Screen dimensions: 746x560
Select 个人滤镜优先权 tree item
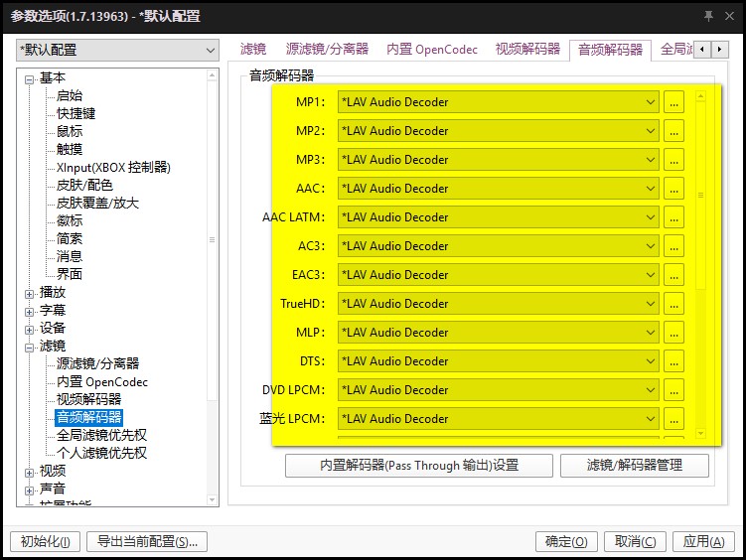pos(101,453)
